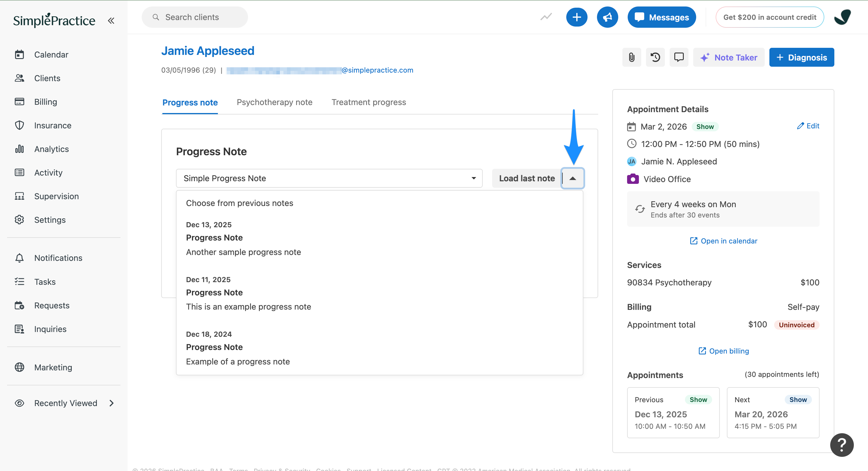Screen dimensions: 868x471
Task: Switch to the Psychotherapy note tab
Action: (x=274, y=102)
